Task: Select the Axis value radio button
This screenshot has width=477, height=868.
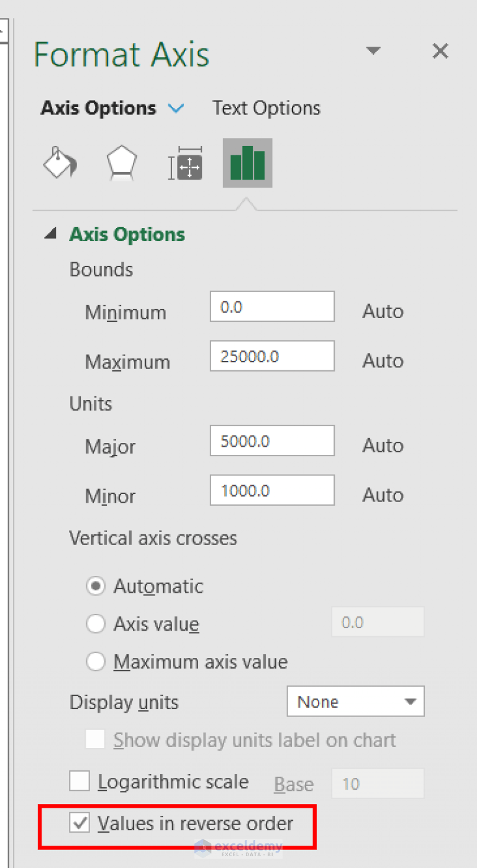Action: point(96,624)
